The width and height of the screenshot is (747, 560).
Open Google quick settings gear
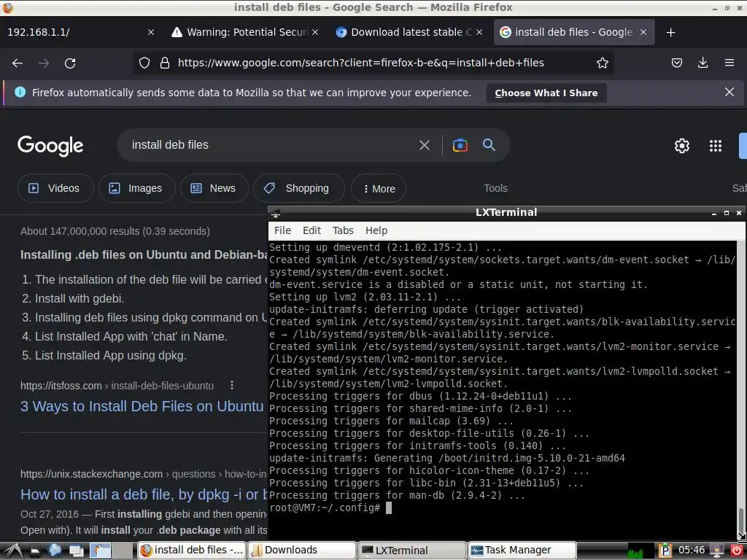pyautogui.click(x=682, y=146)
